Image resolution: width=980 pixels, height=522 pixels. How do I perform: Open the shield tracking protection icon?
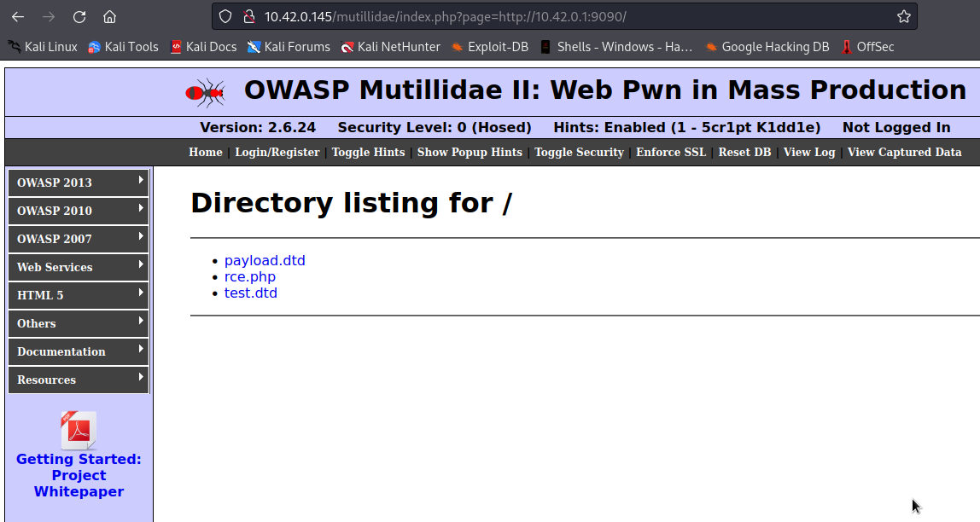[x=225, y=17]
